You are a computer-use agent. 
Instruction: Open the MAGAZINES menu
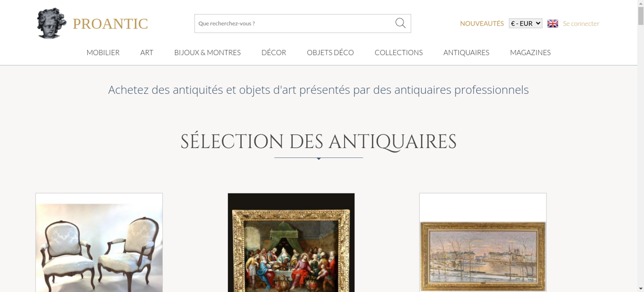pyautogui.click(x=530, y=52)
